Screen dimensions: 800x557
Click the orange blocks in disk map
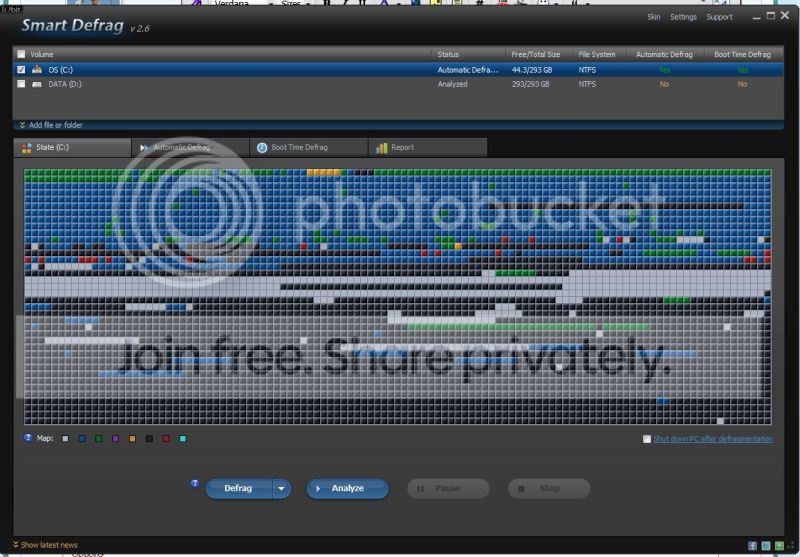coord(323,172)
